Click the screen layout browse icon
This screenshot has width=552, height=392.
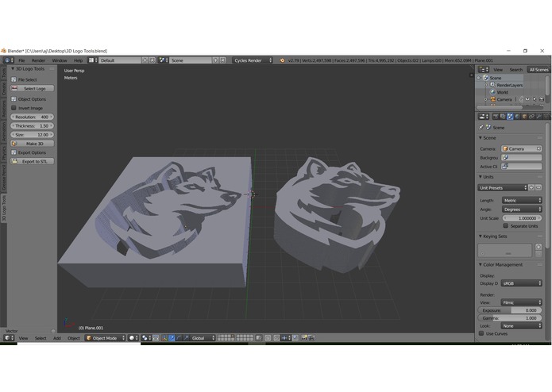(93, 60)
